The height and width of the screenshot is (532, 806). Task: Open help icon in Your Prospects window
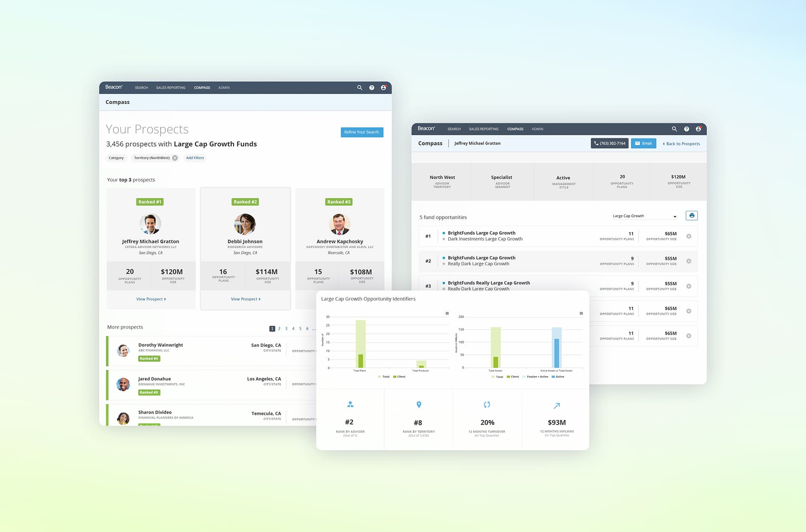(x=372, y=88)
